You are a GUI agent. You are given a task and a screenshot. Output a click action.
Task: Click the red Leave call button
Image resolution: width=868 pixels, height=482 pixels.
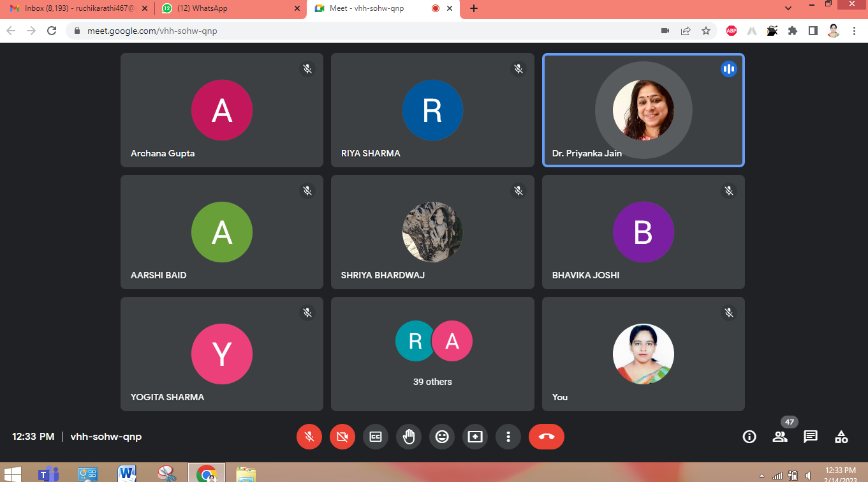point(547,437)
